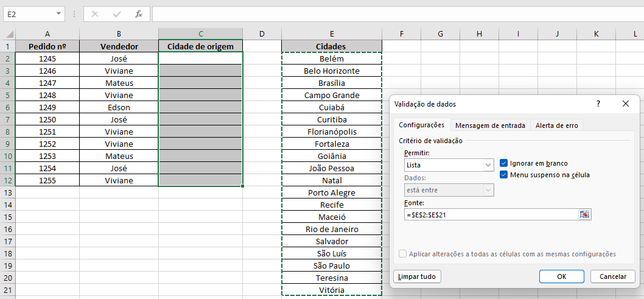Click the Limpar tudo button

click(x=417, y=276)
